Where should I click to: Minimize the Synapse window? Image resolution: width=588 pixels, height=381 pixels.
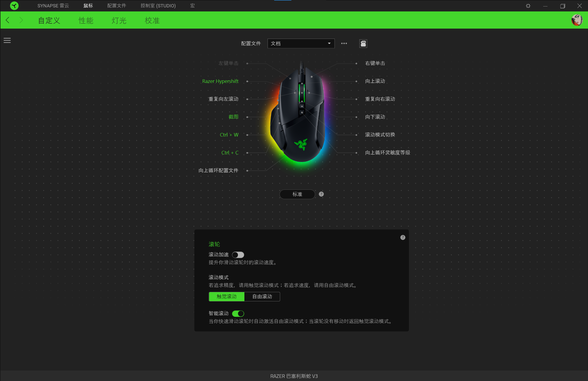point(545,6)
